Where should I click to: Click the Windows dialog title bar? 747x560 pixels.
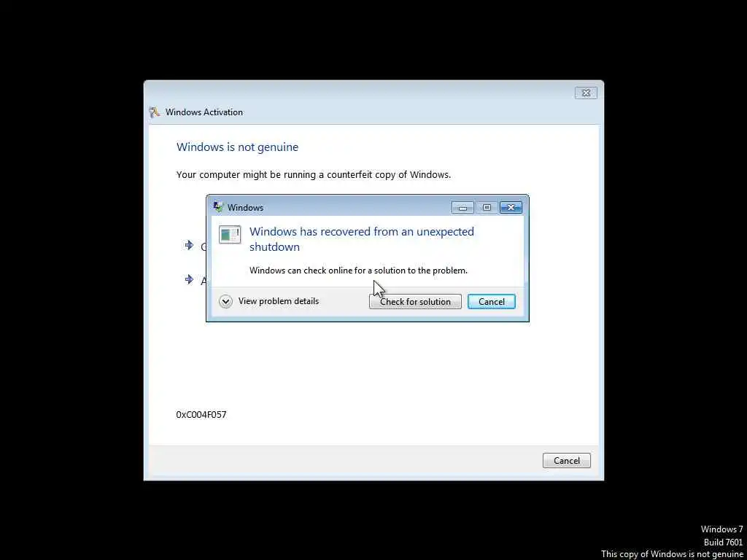click(333, 207)
